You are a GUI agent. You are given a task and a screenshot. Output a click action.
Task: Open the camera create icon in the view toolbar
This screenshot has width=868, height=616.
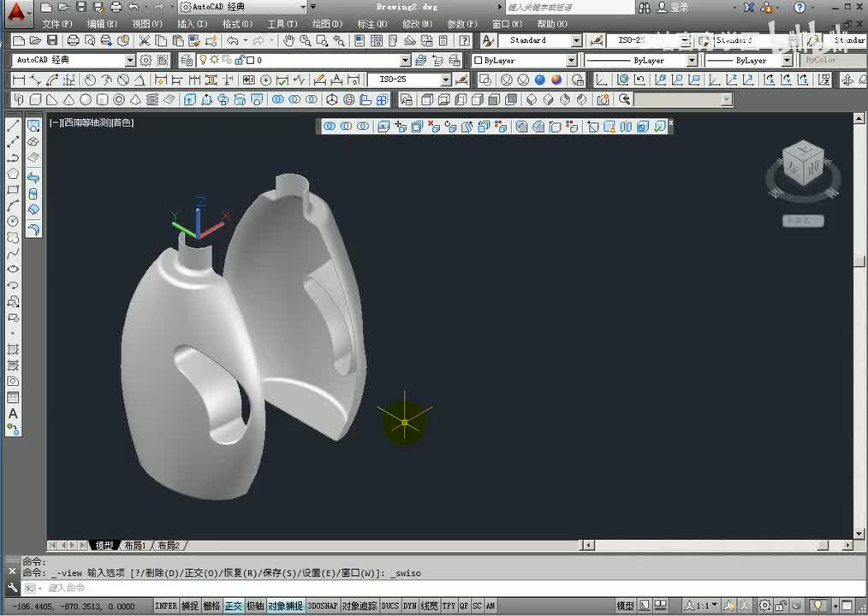click(x=603, y=99)
